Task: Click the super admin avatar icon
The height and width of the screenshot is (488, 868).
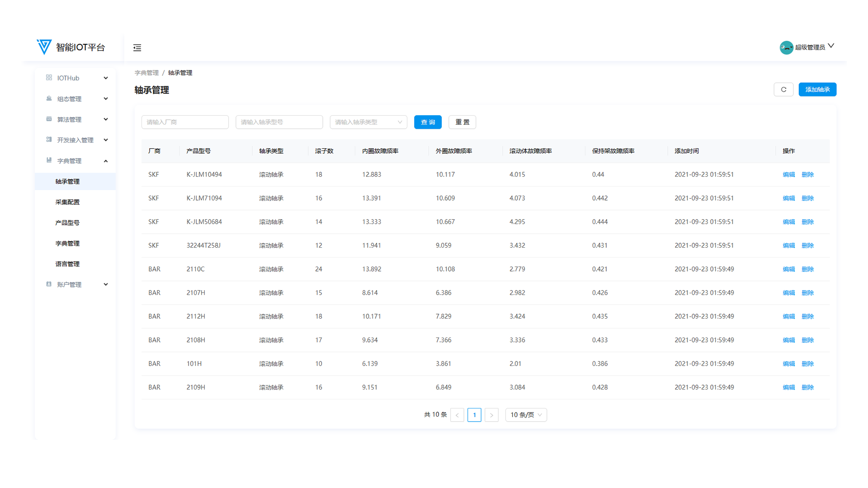Action: (x=786, y=47)
